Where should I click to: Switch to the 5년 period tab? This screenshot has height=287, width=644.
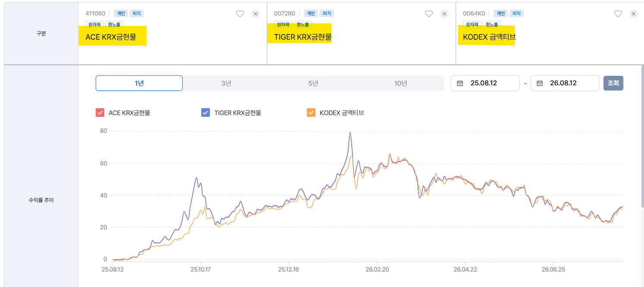[313, 83]
